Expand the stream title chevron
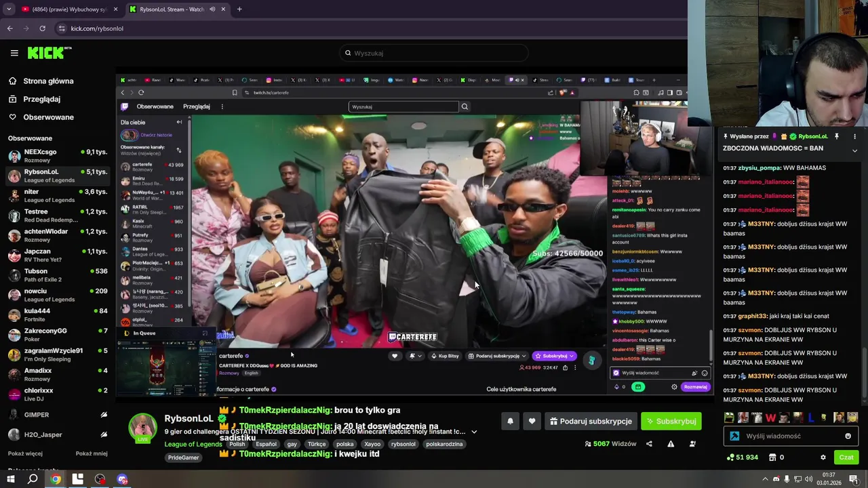The width and height of the screenshot is (868, 488). click(x=474, y=432)
